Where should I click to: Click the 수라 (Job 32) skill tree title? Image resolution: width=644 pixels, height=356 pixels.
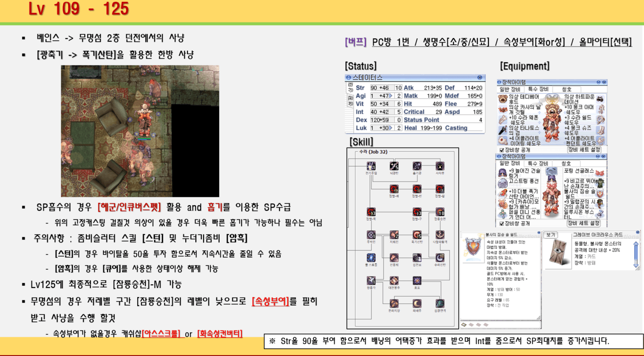[x=374, y=152]
